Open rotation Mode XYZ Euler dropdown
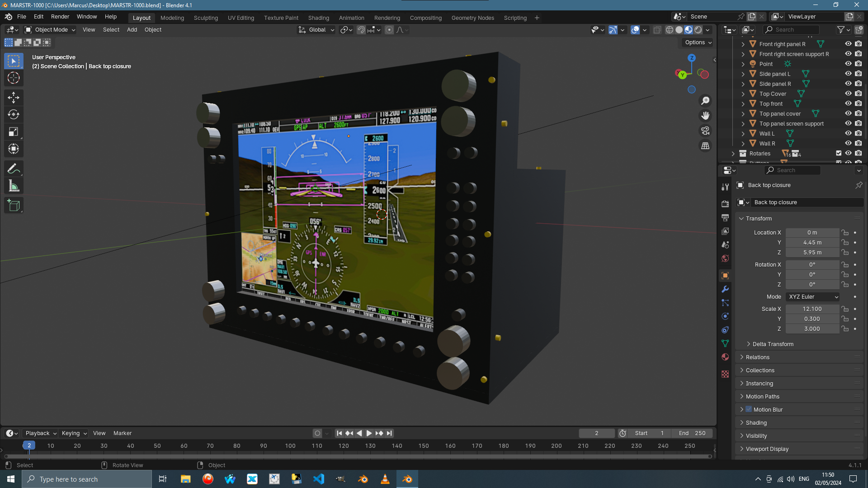 813,297
